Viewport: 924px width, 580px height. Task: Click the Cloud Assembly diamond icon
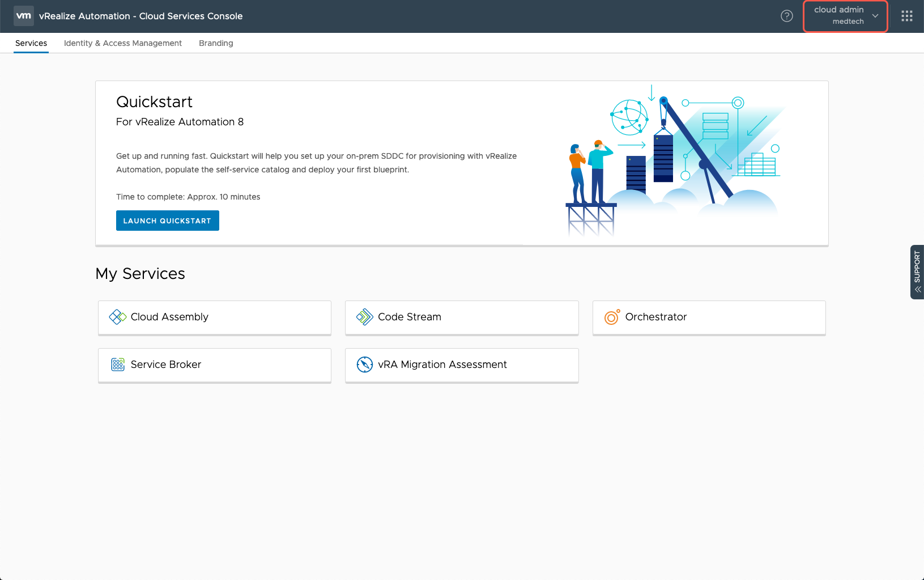117,317
